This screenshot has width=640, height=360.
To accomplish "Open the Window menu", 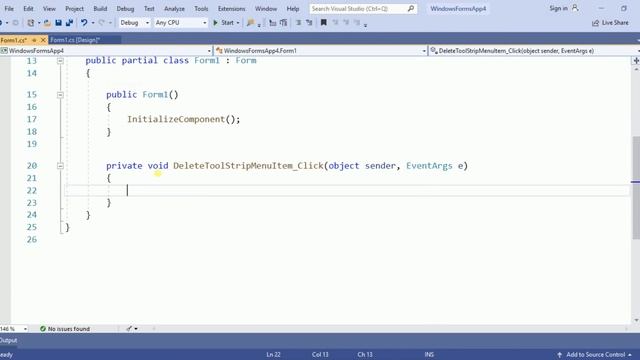I will coord(266,8).
